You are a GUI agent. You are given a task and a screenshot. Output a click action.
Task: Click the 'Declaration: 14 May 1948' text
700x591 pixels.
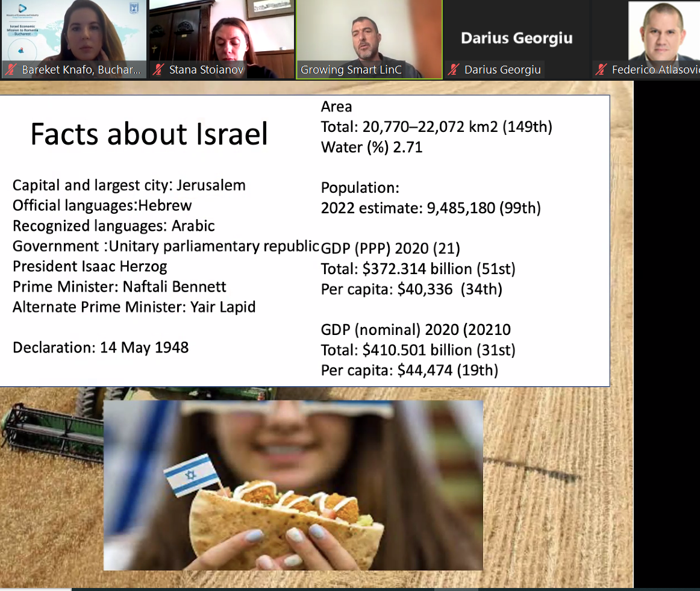coord(101,348)
